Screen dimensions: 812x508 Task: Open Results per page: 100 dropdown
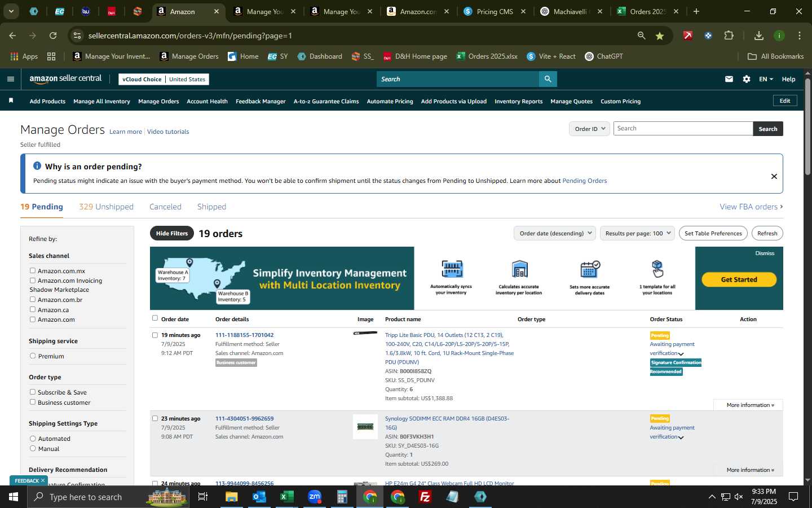637,233
